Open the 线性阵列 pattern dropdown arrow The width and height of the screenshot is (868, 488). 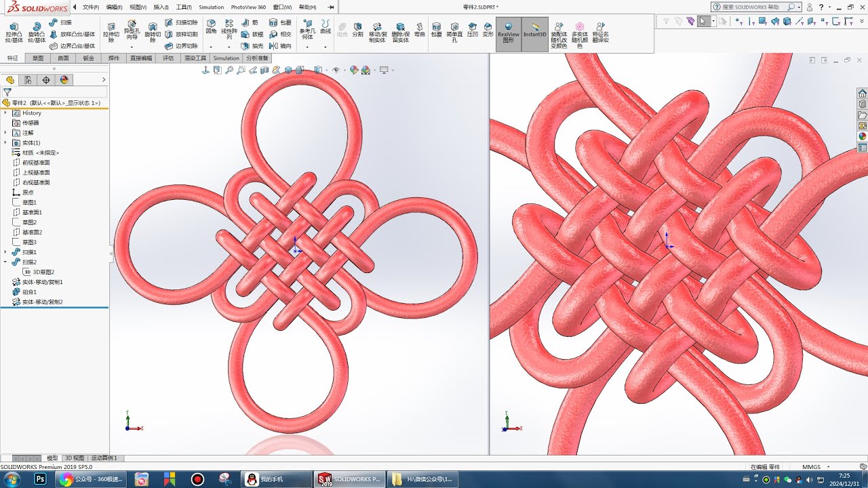229,47
